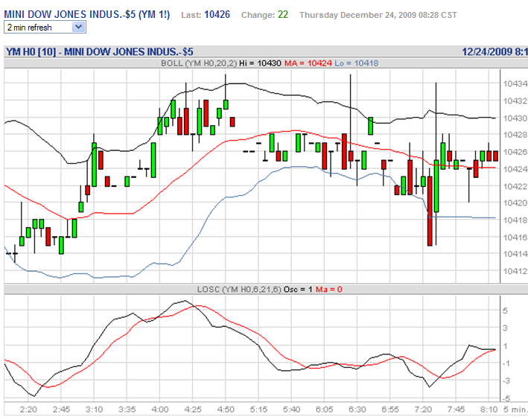The height and width of the screenshot is (420, 528).
Task: Click the last red candle near 8:10
Action: pyautogui.click(x=495, y=156)
